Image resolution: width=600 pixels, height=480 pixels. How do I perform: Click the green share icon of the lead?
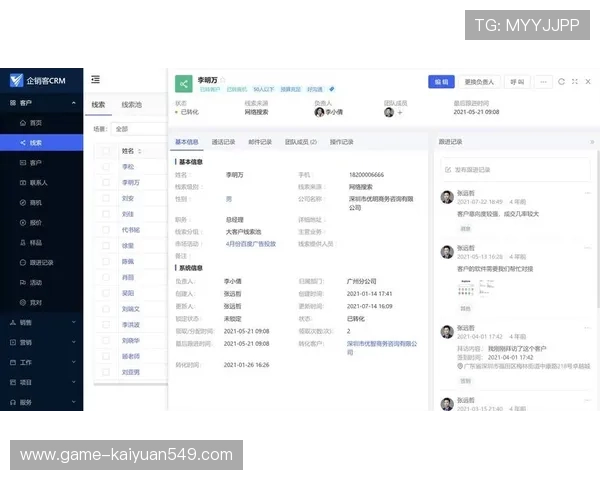(184, 84)
